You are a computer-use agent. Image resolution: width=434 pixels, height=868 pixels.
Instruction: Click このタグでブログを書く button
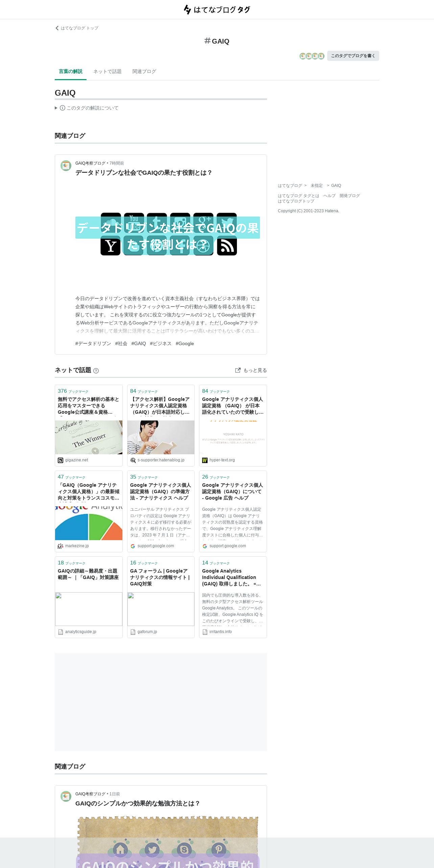(353, 56)
